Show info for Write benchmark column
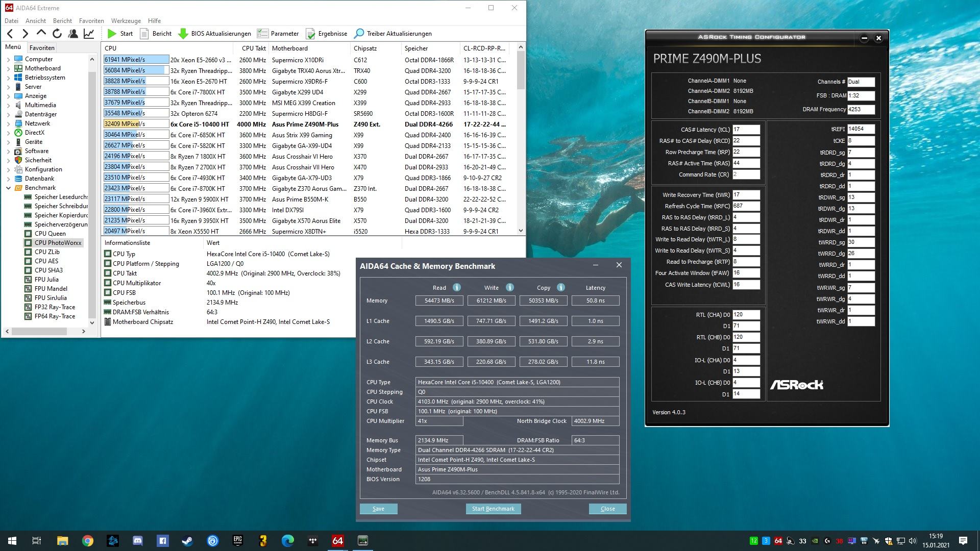Screen dimensions: 980x551 tap(509, 287)
